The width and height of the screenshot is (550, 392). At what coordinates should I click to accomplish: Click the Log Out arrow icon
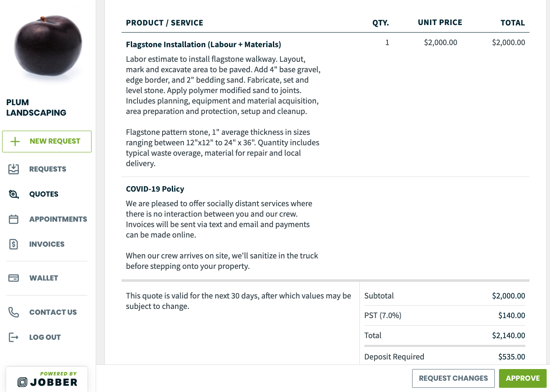tap(14, 337)
